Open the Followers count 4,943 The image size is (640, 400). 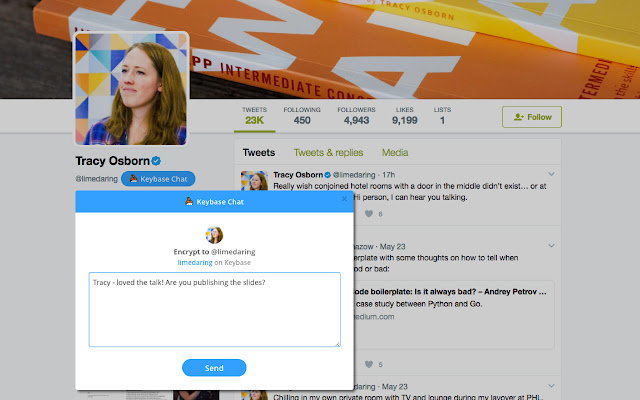(356, 116)
